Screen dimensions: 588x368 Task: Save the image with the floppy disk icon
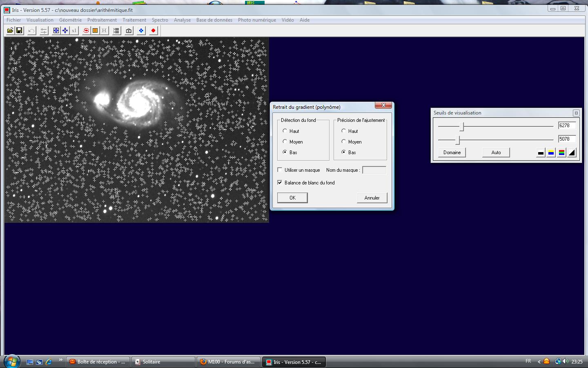click(19, 31)
